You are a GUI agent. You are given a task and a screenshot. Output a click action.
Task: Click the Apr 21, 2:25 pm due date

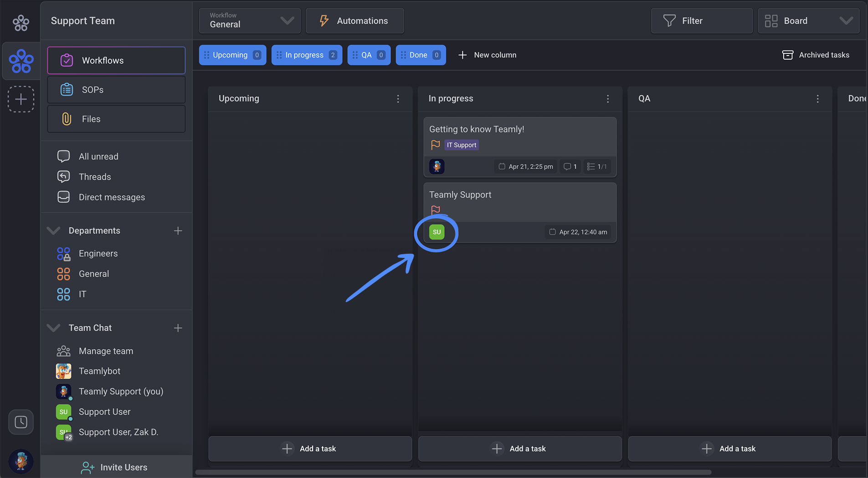[x=526, y=166]
